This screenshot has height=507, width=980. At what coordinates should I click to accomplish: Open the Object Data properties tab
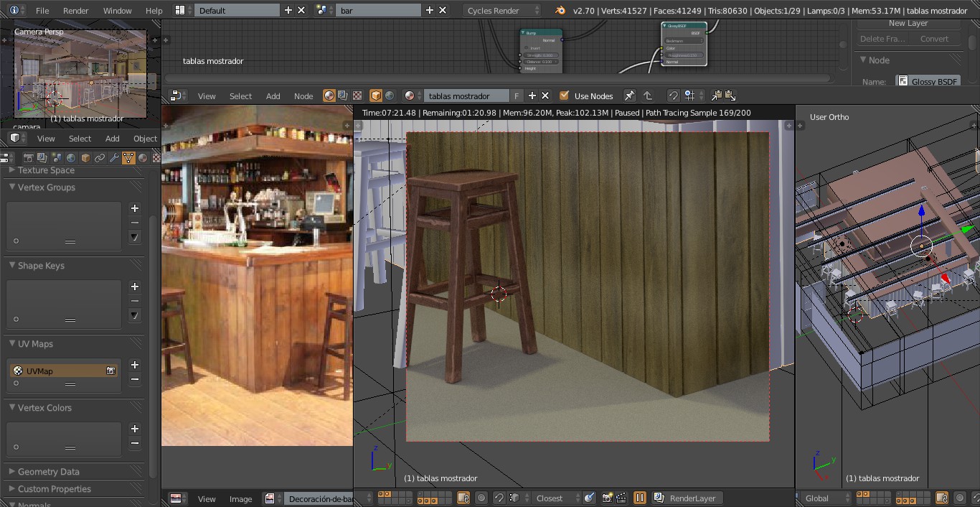coord(128,158)
